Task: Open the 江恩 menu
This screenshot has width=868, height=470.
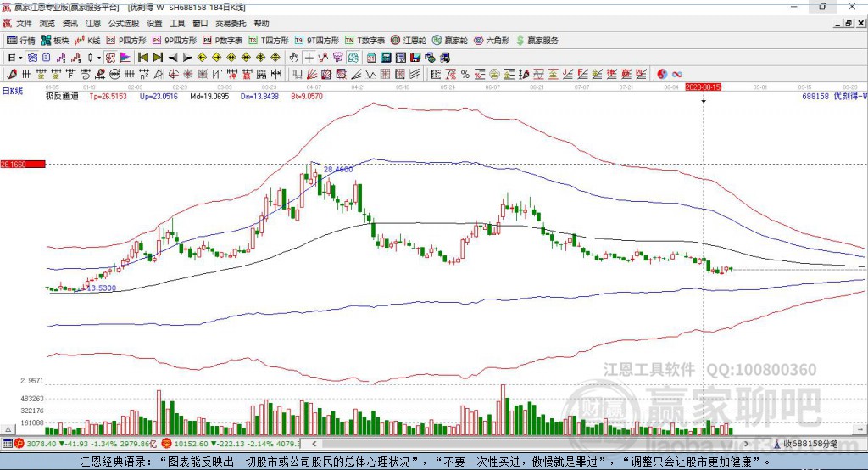Action: pos(93,23)
